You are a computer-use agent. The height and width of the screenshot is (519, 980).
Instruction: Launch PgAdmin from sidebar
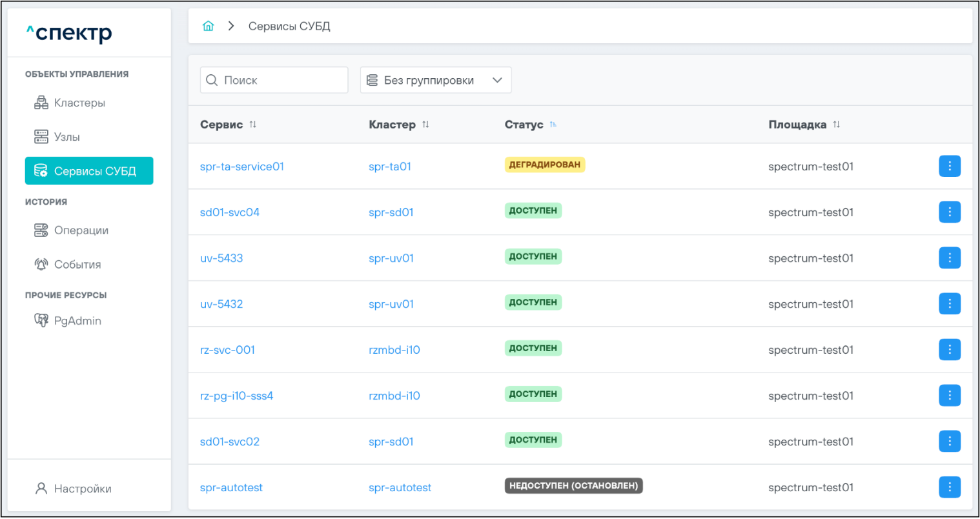(x=77, y=321)
